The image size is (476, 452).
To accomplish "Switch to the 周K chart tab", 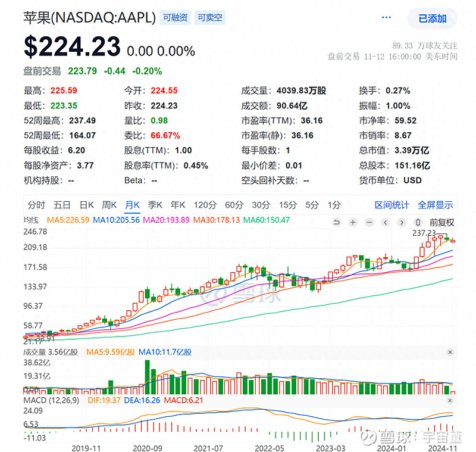I will [x=109, y=205].
